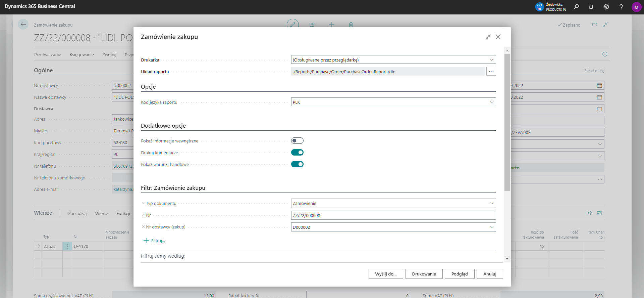Viewport: 644px width, 298px height.
Task: Click the edit pencil icon
Action: pyautogui.click(x=293, y=25)
